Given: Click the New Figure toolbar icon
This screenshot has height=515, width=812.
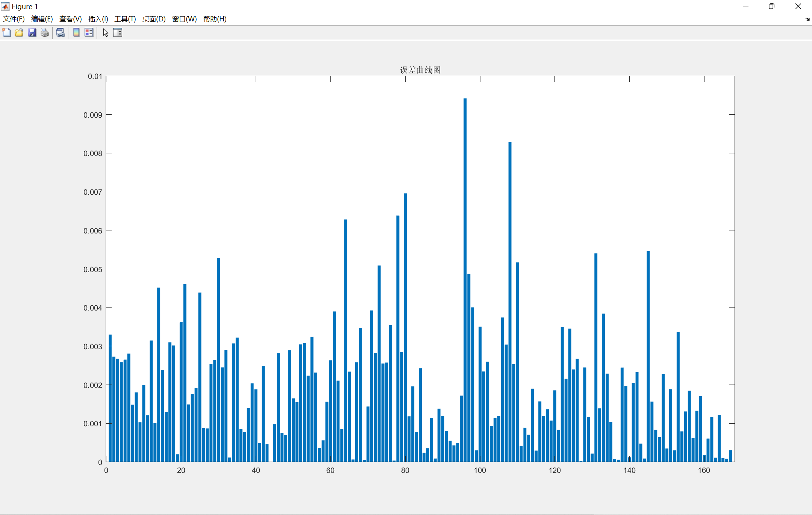Looking at the screenshot, I should 6,33.
